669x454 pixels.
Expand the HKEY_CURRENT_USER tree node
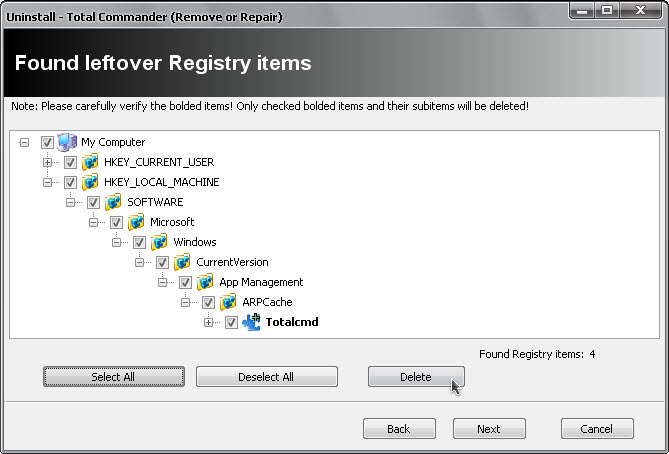click(47, 162)
